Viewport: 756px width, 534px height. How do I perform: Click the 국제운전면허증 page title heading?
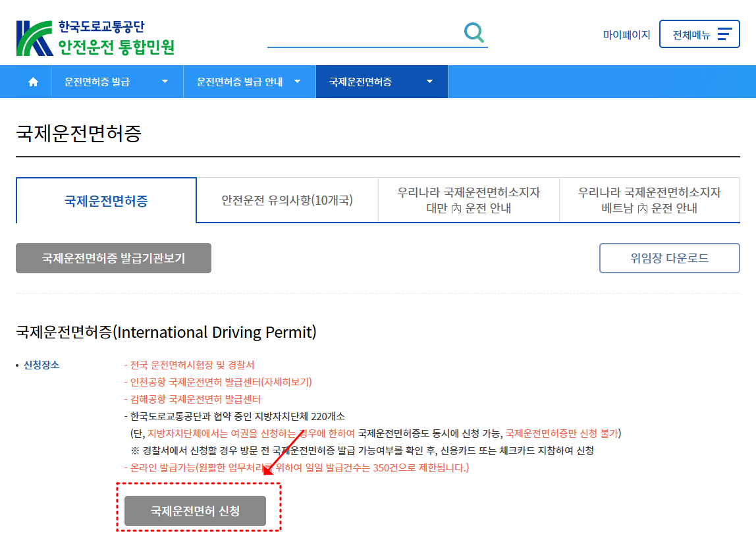click(78, 134)
